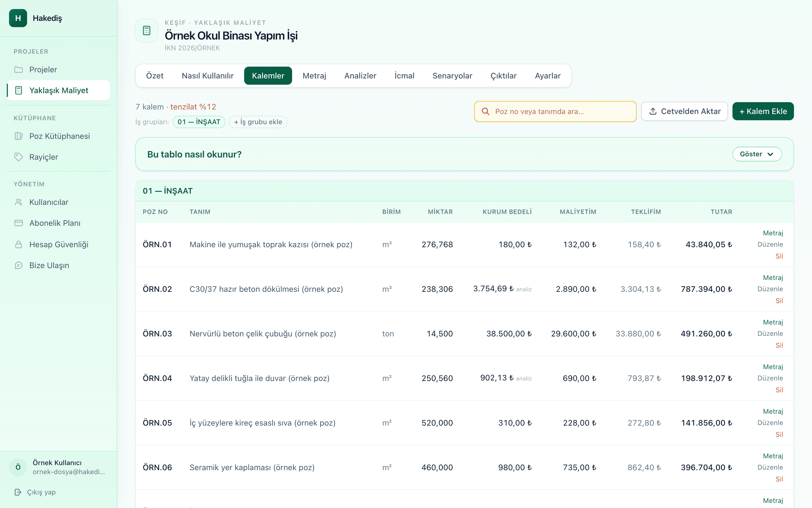Click the TUTAR column header
Image resolution: width=812 pixels, height=508 pixels.
coord(721,212)
